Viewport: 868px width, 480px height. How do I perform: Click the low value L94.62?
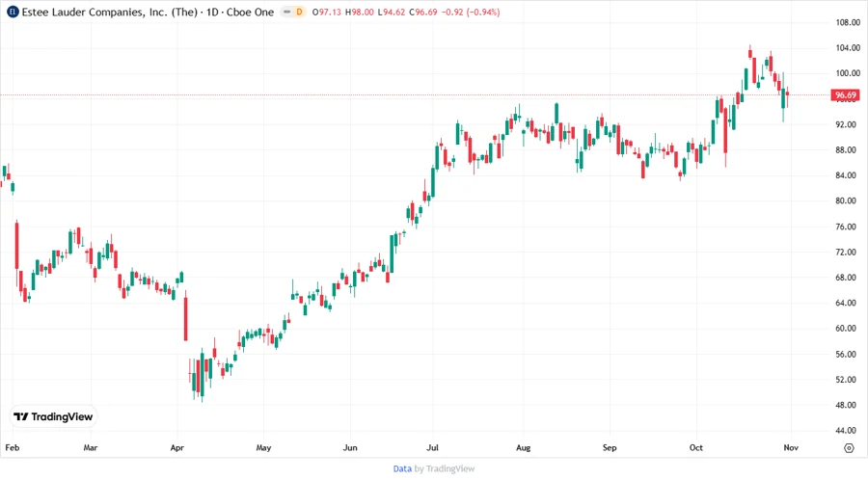pos(392,12)
